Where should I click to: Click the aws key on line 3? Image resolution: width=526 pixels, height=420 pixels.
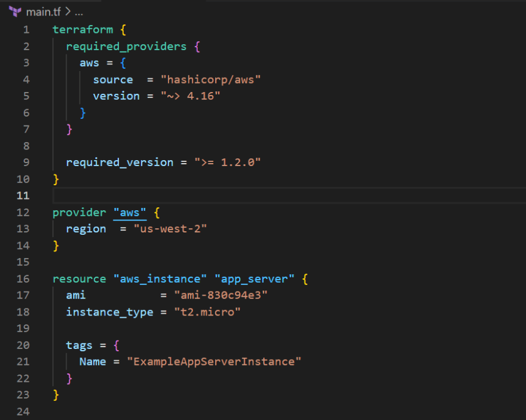89,63
